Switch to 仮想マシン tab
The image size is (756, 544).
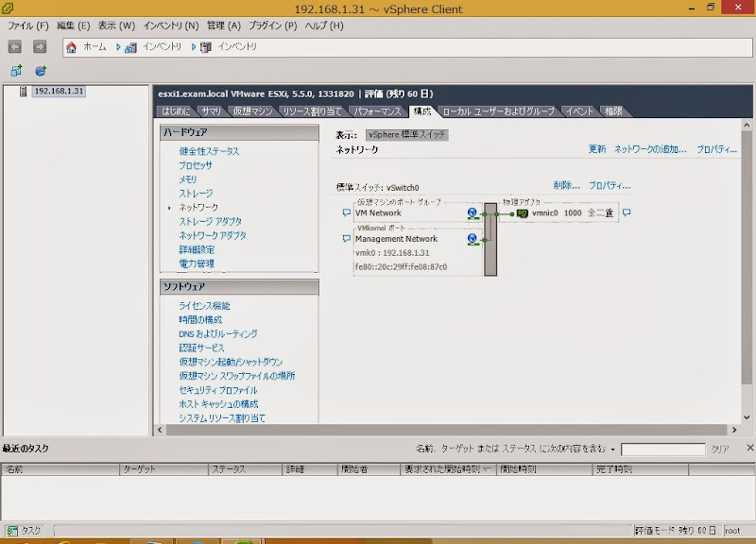(x=252, y=111)
